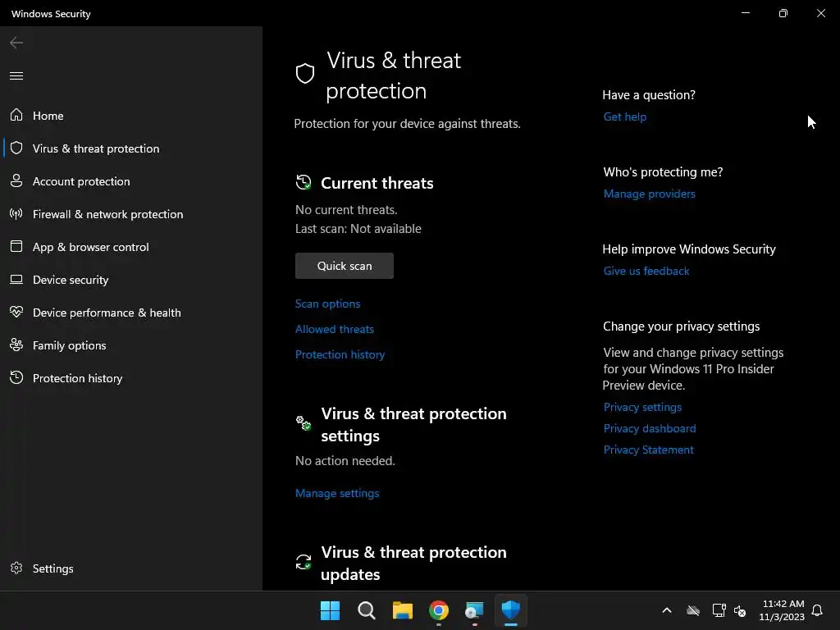The height and width of the screenshot is (630, 840).
Task: Collapse the navigation hamburger menu
Action: pyautogui.click(x=16, y=76)
